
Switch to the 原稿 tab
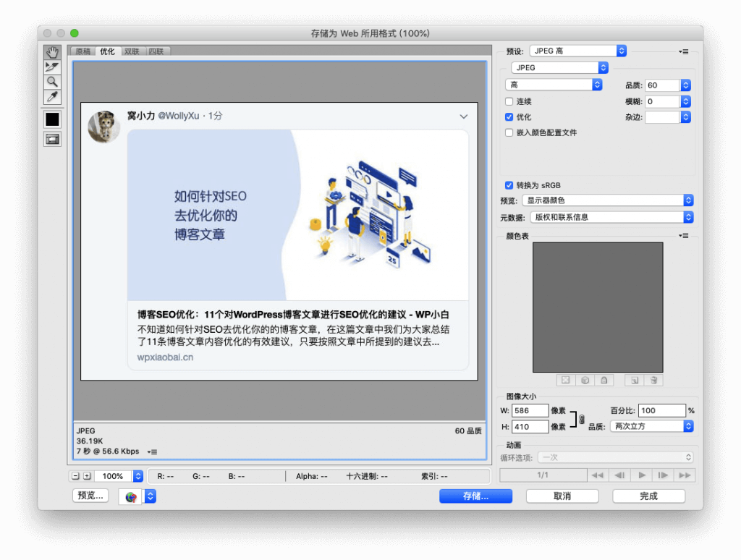click(x=82, y=51)
